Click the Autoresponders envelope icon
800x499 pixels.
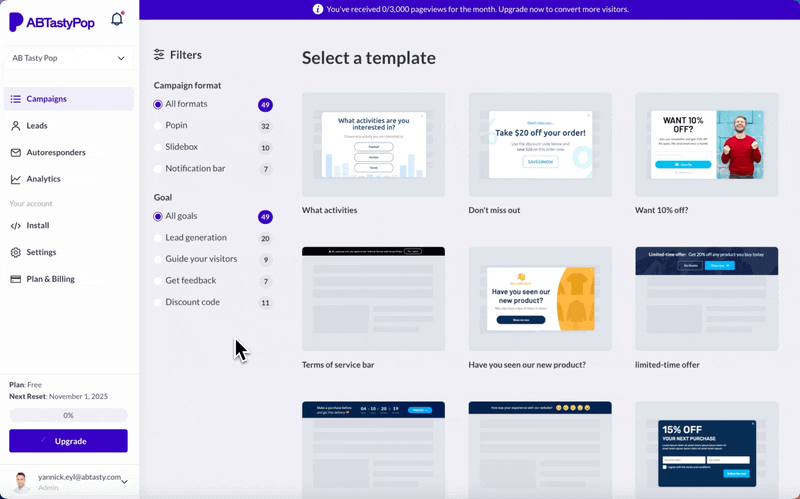tap(16, 153)
